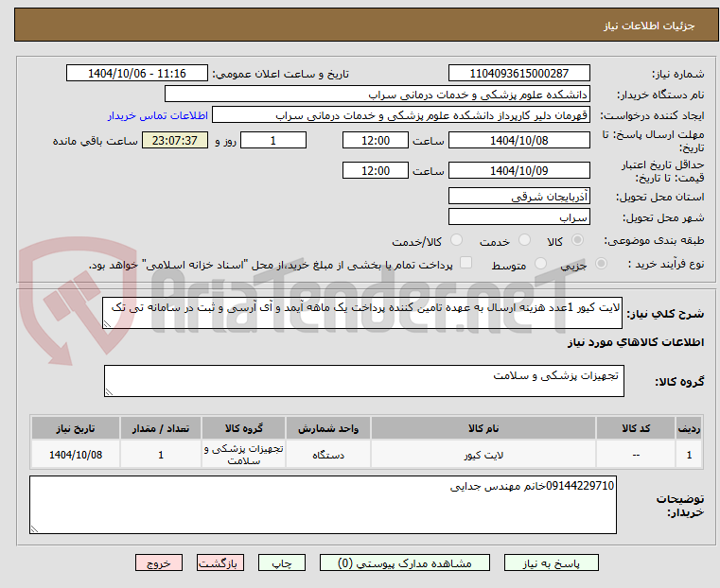Click the توضیحات خریدار notes textbox
The height and width of the screenshot is (588, 720).
coord(323,505)
